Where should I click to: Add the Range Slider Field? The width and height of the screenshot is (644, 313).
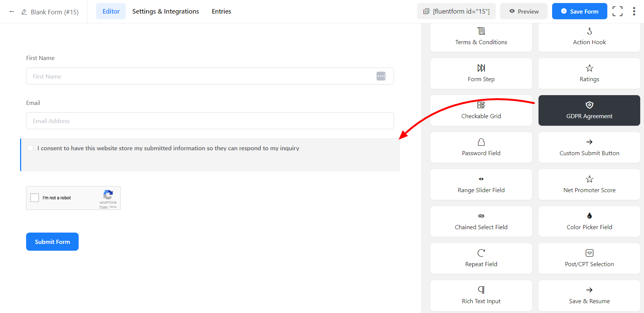tap(481, 185)
